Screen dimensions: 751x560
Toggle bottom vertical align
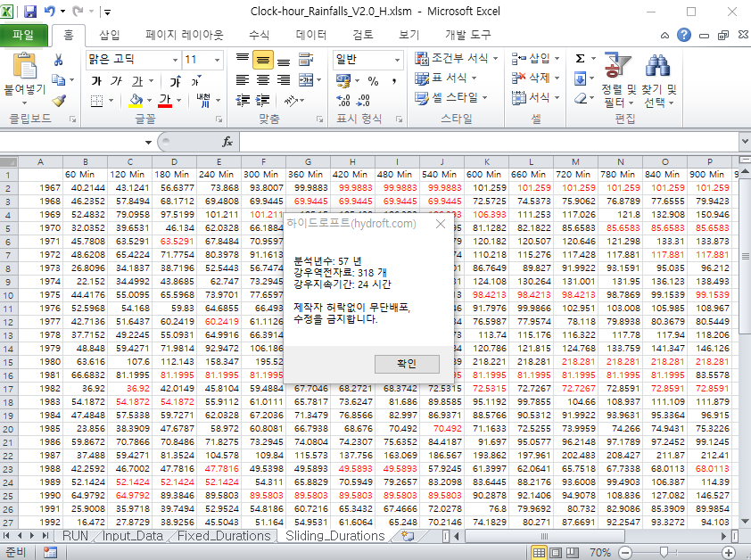coord(284,60)
